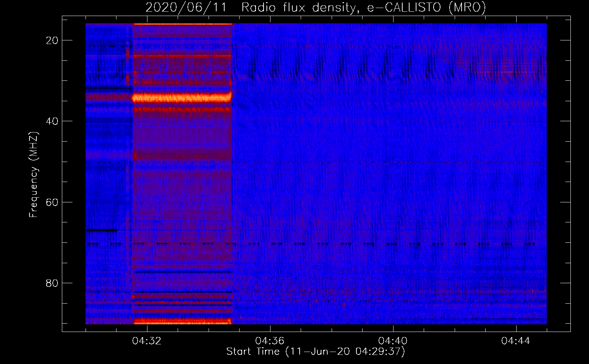Click the plot title "Radio flux density, e-CALLISTO (MRO)"

364,7
